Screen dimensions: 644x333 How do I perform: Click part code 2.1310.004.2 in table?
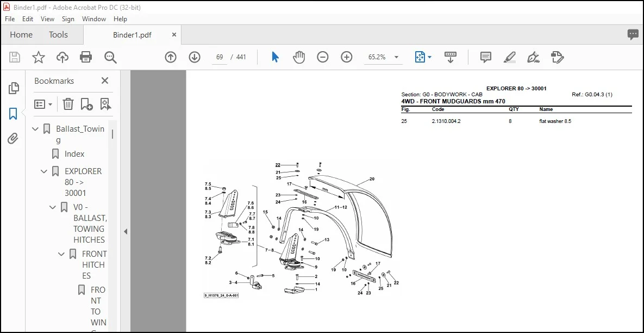click(446, 121)
